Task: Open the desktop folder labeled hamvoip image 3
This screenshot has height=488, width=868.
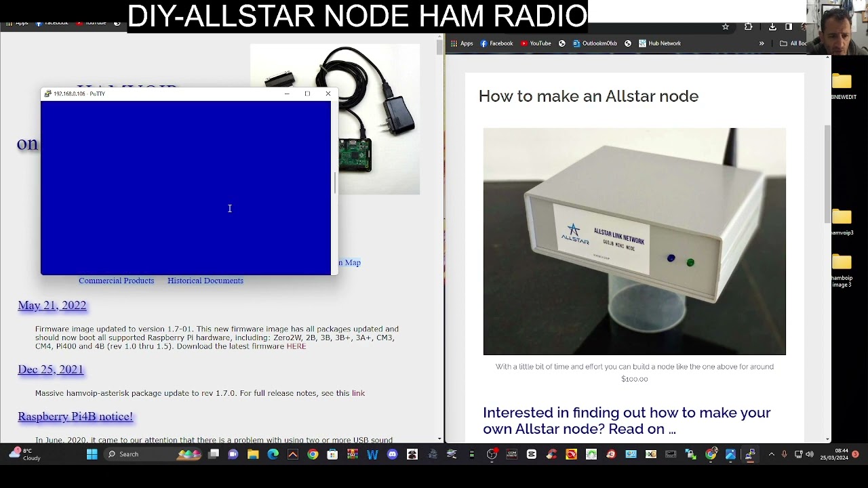Action: pyautogui.click(x=842, y=270)
